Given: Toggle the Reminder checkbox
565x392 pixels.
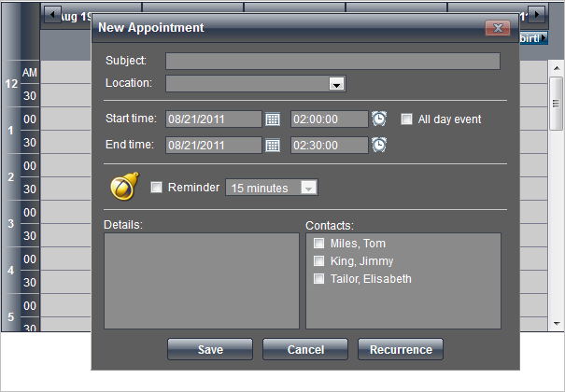Looking at the screenshot, I should 157,188.
